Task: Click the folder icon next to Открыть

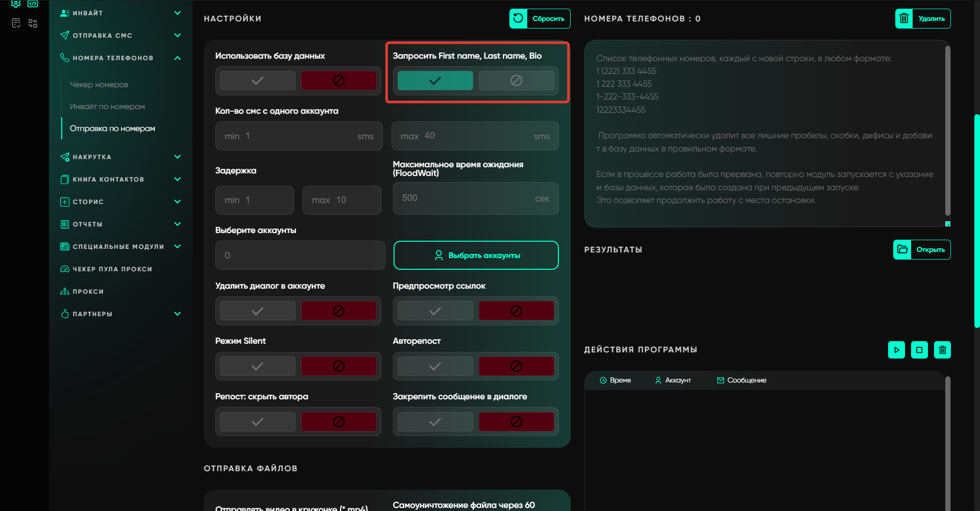Action: tap(902, 249)
